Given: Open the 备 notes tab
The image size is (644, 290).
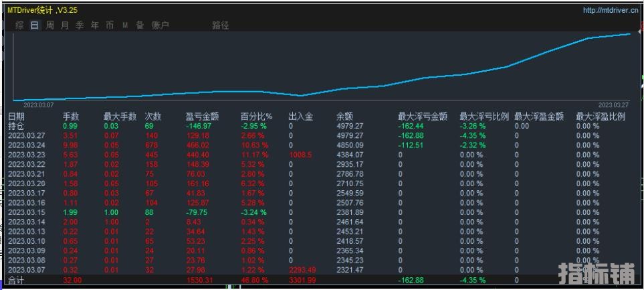Looking at the screenshot, I should coord(140,25).
